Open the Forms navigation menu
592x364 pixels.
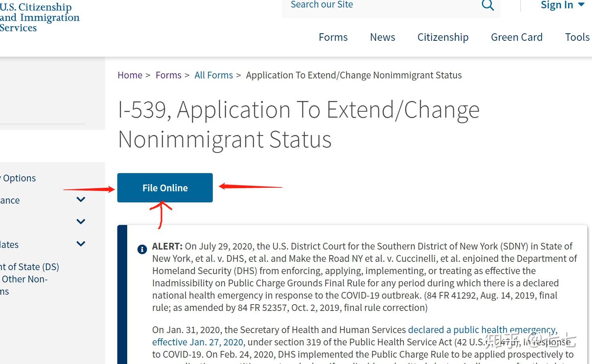pyautogui.click(x=333, y=37)
